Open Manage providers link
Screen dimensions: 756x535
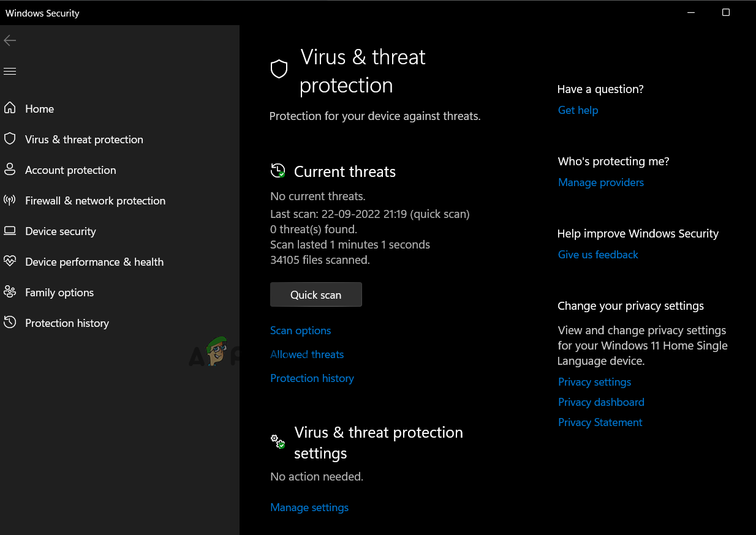601,182
